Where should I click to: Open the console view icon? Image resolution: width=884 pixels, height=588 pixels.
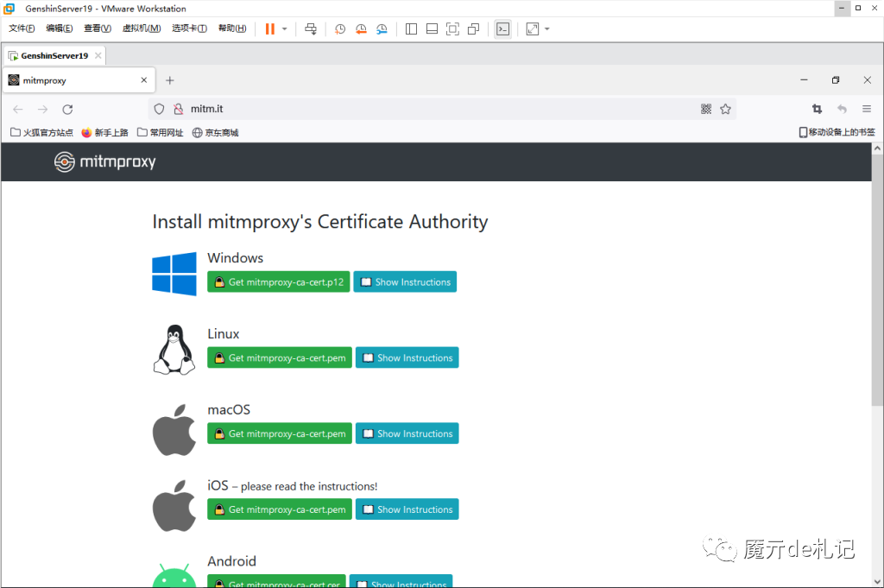click(x=503, y=28)
